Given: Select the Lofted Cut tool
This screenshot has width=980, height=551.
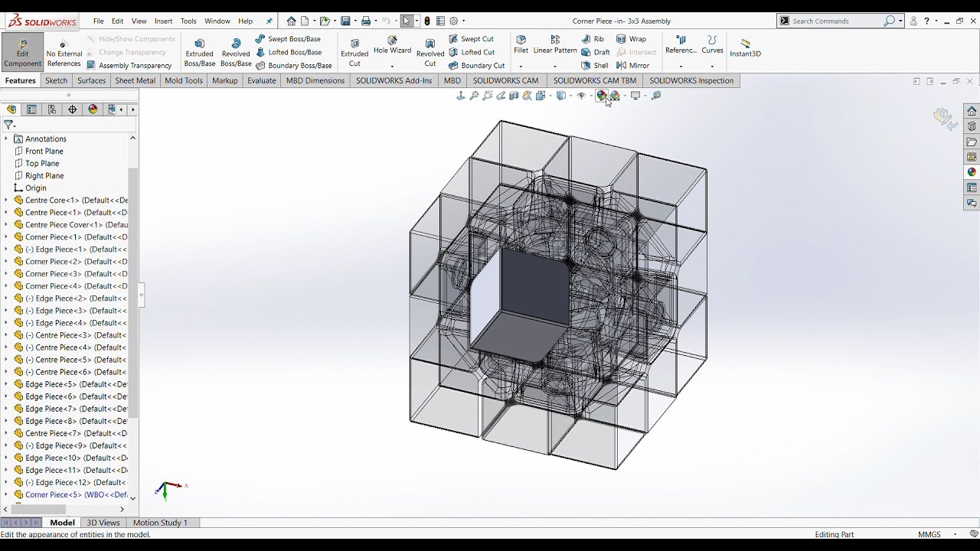Looking at the screenshot, I should [471, 53].
